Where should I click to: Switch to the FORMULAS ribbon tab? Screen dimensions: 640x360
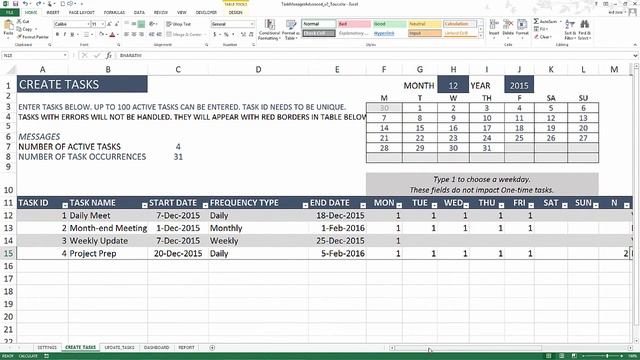[x=114, y=12]
